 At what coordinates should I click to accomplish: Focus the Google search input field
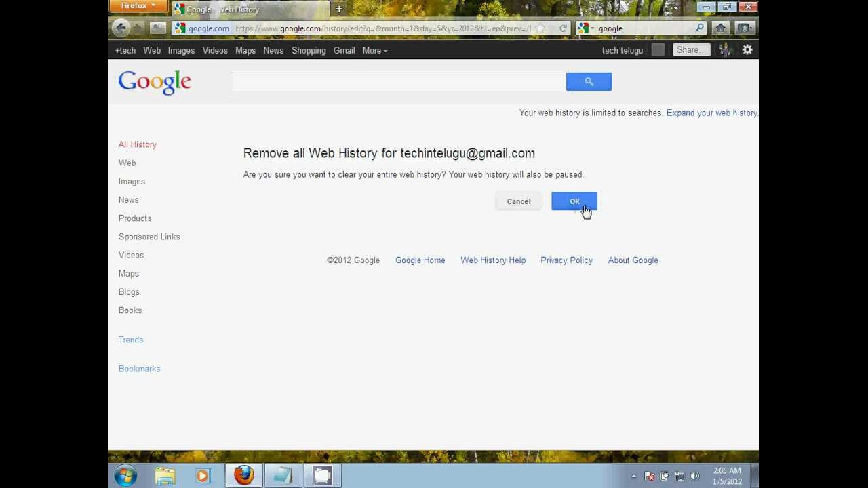(399, 82)
